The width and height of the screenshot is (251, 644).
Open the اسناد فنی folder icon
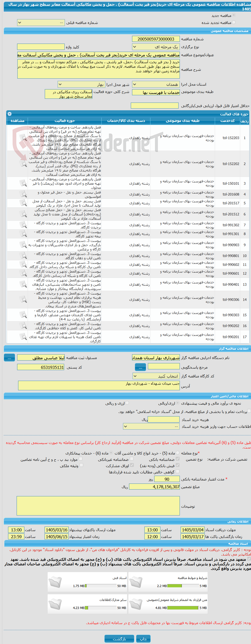tap(55, 582)
